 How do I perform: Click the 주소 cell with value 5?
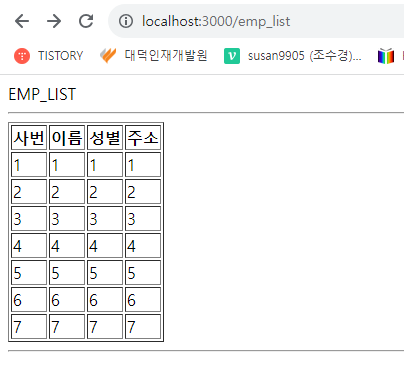coord(143,273)
